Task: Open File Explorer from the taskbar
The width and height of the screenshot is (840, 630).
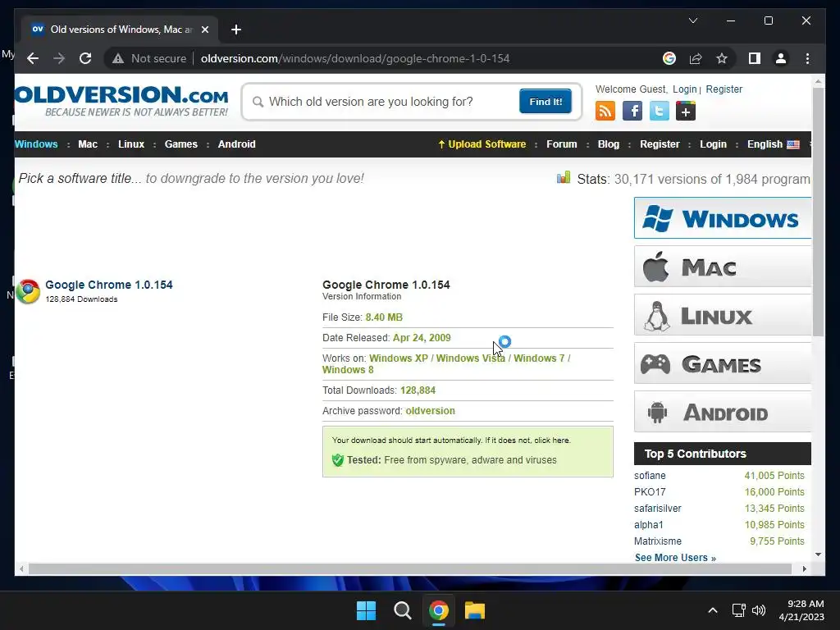Action: tap(475, 610)
